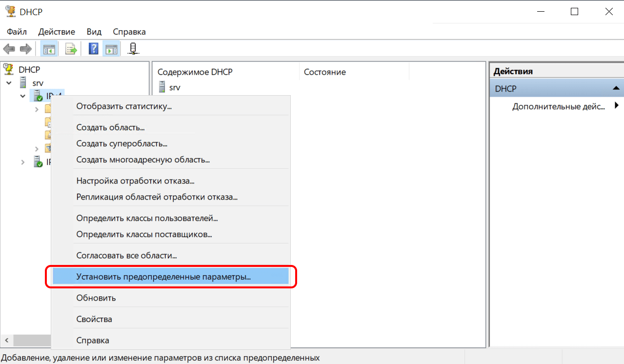Choose "Установить предопределенные параметры..." from the context menu
Screen dimensions: 624x364
(x=163, y=277)
